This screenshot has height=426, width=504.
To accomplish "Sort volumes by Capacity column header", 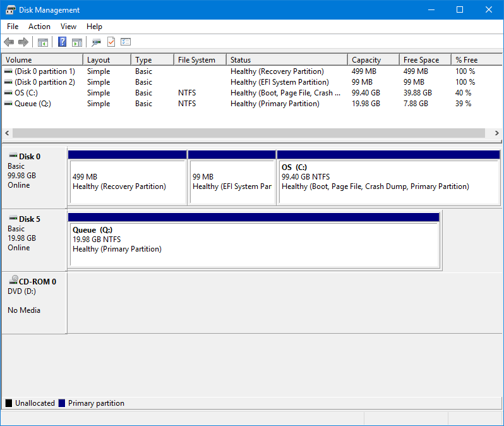I will coord(366,60).
